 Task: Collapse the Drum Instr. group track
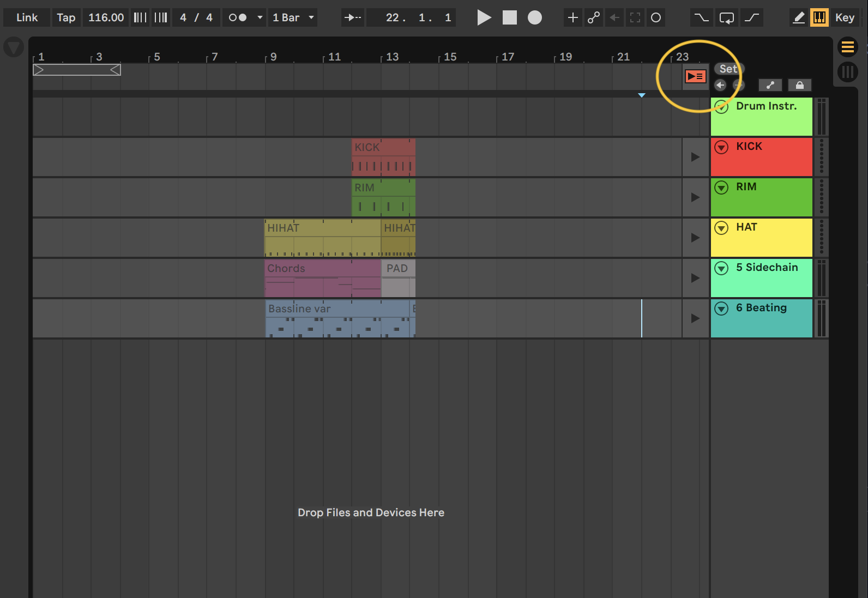coord(721,107)
